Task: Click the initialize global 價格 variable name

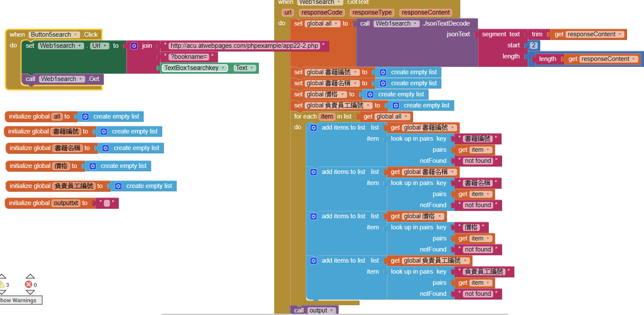Action: coord(61,166)
